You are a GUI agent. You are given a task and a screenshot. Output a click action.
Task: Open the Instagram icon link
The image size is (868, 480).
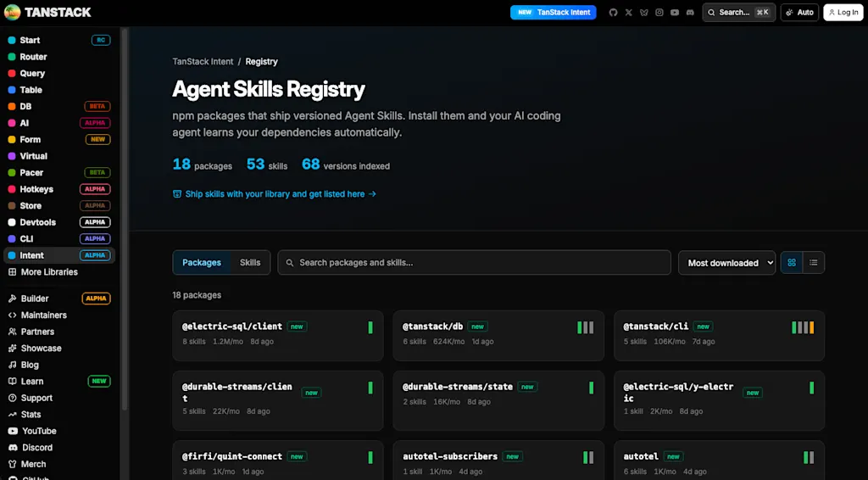coord(659,12)
